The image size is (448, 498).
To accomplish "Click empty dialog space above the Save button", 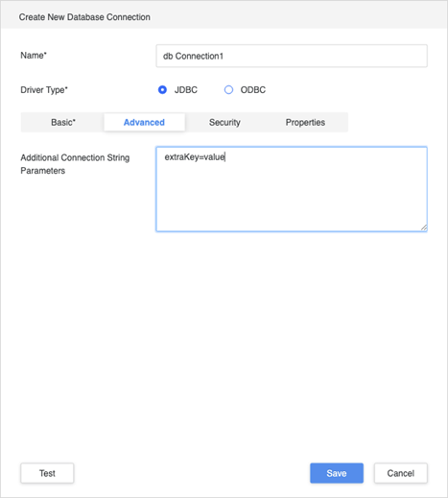I will tap(337, 352).
